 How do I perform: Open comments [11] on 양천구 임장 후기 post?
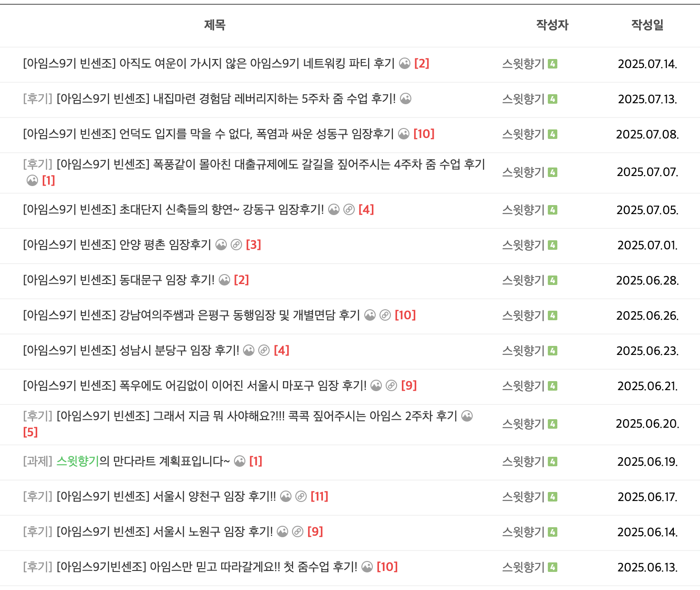pyautogui.click(x=319, y=496)
